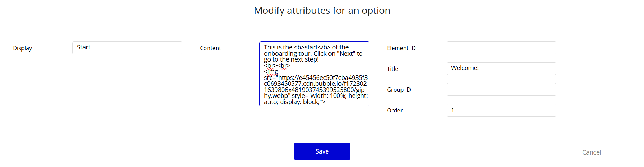Click the bubble.io image URL in Content

[315, 84]
